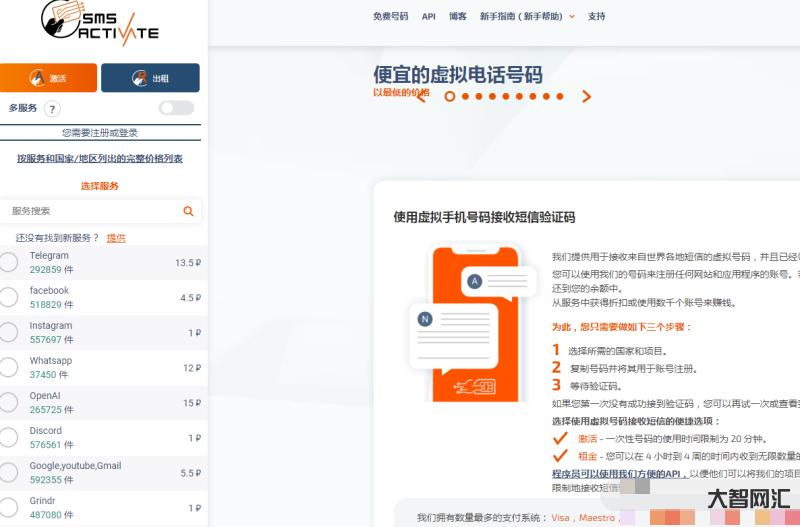Expand the 新手指南 dropdown menu
This screenshot has height=527, width=800.
pyautogui.click(x=527, y=16)
